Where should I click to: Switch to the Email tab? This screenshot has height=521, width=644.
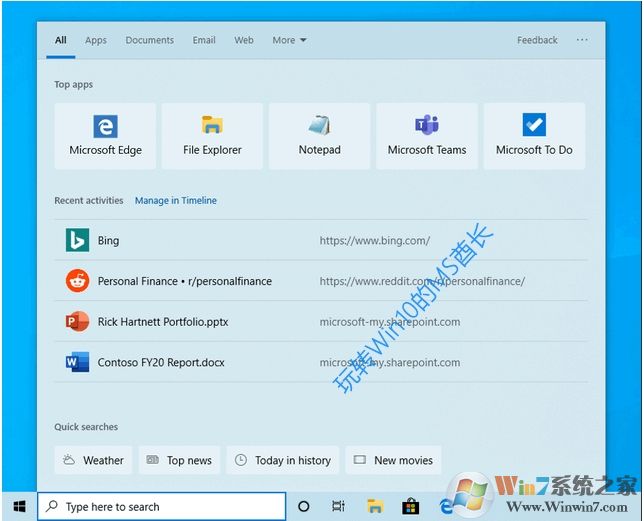(x=204, y=40)
